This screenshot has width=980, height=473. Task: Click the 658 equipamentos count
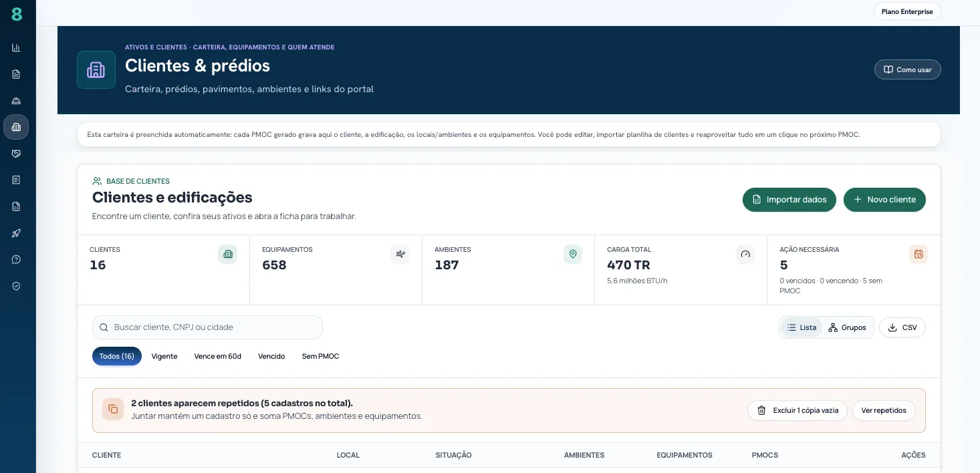[x=274, y=265]
